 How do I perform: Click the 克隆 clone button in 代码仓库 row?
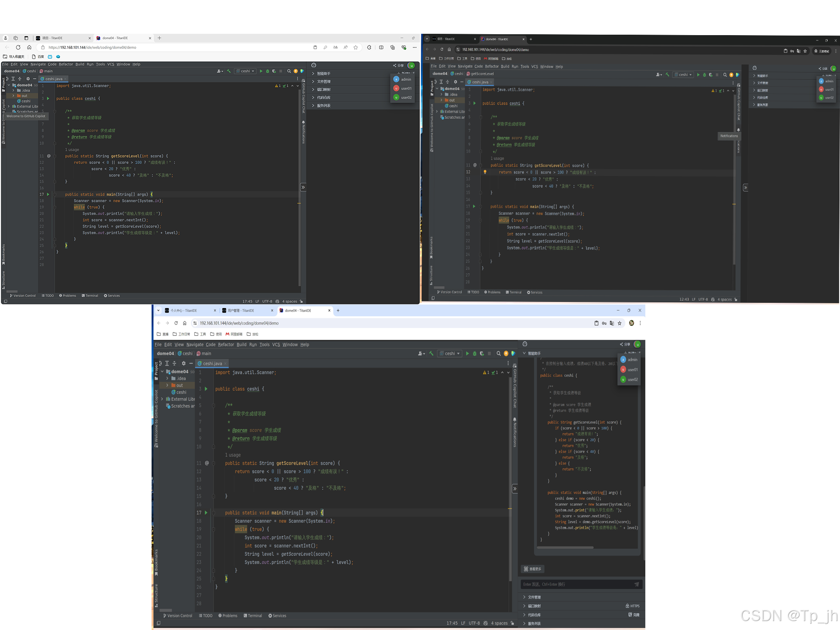click(x=634, y=615)
